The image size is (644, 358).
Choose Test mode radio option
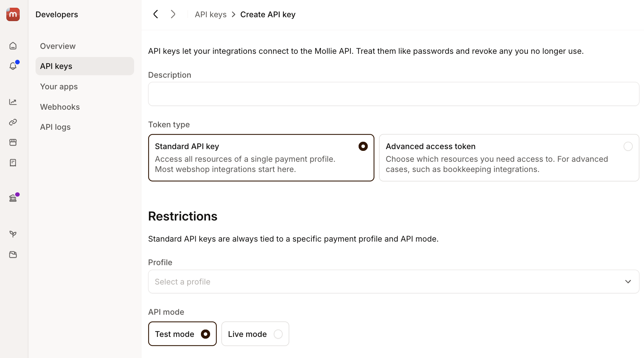point(182,334)
